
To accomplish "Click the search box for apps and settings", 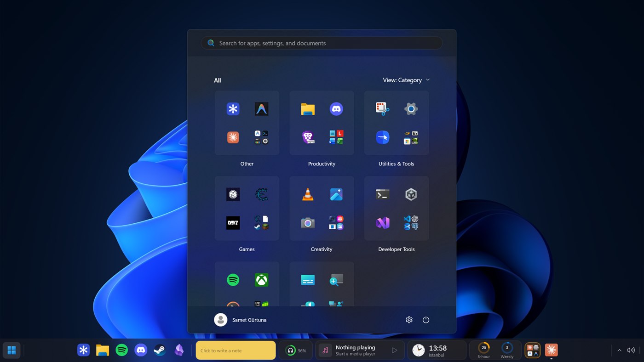I will coord(322,43).
